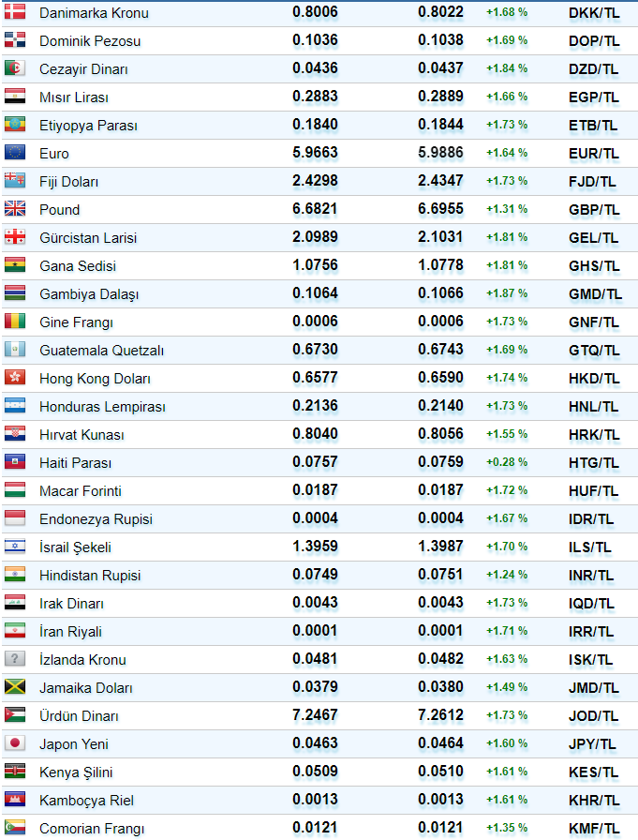Open the Kamboçya Riel currency link
The width and height of the screenshot is (638, 840).
tap(86, 801)
